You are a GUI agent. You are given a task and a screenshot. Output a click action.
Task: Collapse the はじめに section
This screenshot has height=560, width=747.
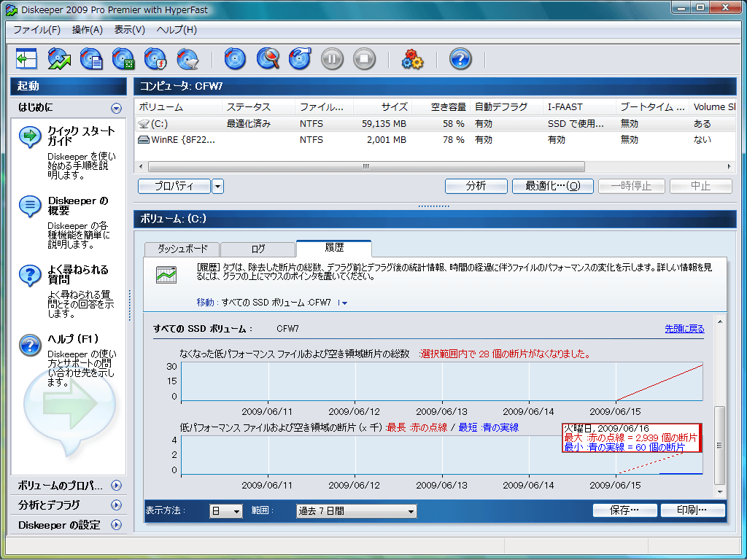pos(116,108)
